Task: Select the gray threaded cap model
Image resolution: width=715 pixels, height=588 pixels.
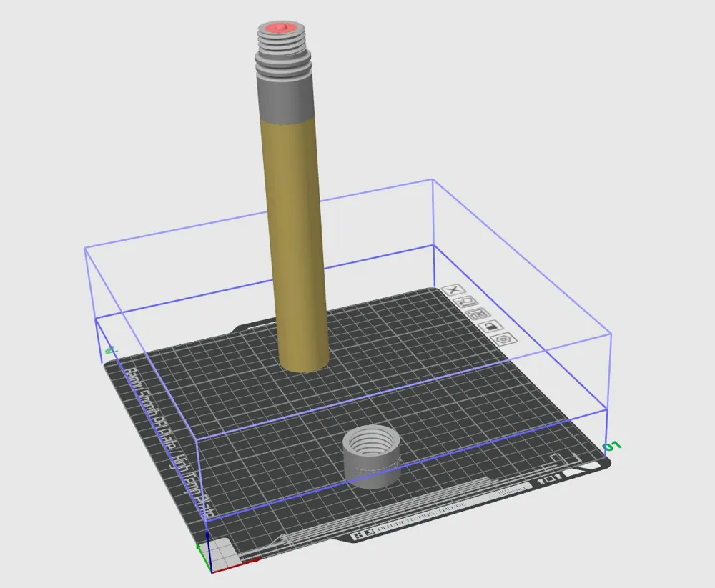Action: coord(372,450)
